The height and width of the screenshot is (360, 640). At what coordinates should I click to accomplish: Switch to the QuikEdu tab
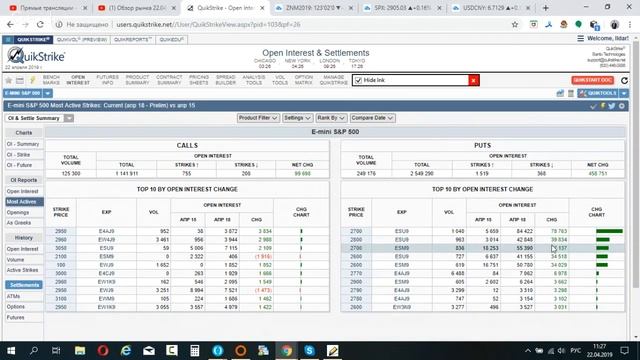[171, 40]
